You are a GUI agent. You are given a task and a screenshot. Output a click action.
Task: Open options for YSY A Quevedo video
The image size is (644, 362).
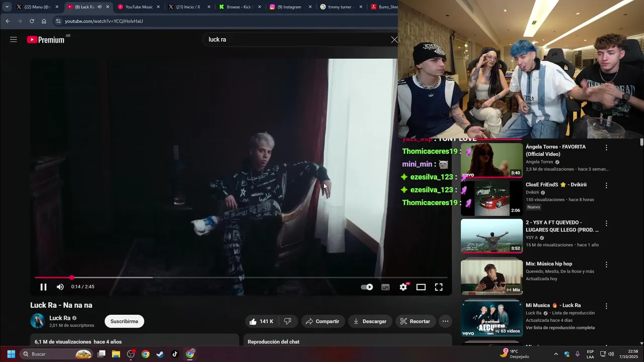pyautogui.click(x=606, y=223)
